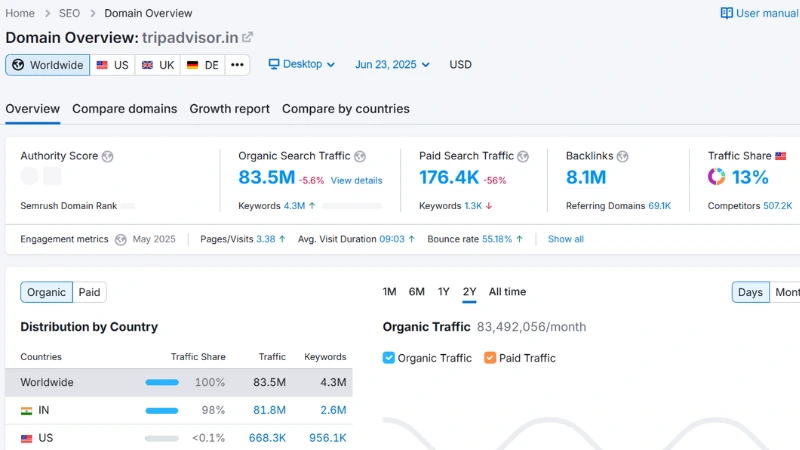Viewport: 800px width, 450px height.
Task: Open the Growth report tab
Action: point(230,109)
